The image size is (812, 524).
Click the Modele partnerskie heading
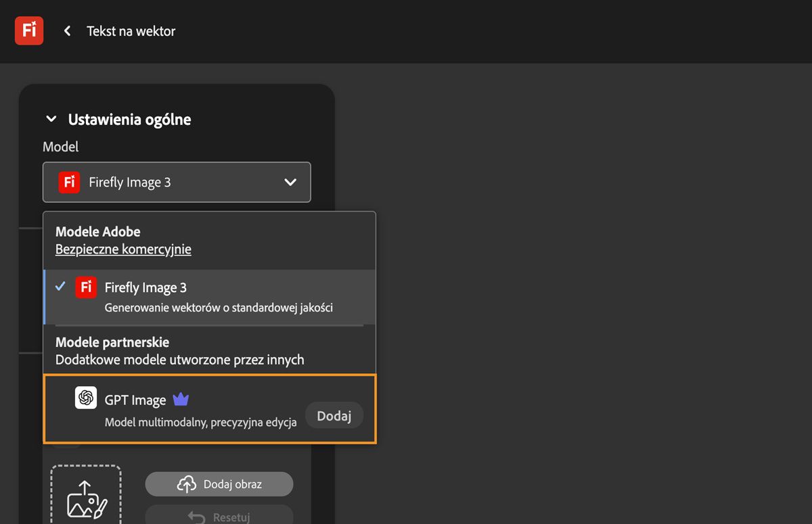point(112,342)
